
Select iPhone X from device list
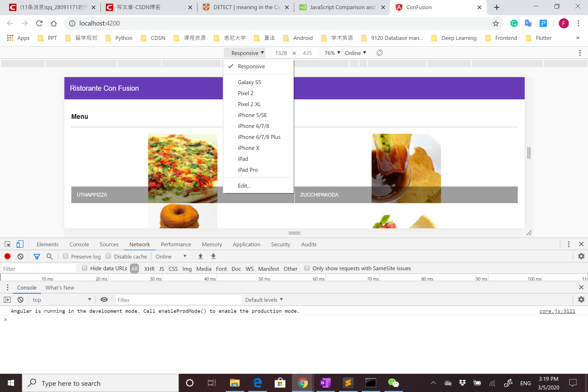pyautogui.click(x=248, y=148)
